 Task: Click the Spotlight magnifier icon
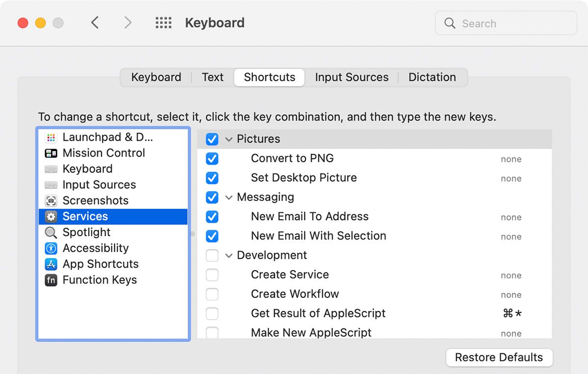pyautogui.click(x=51, y=232)
